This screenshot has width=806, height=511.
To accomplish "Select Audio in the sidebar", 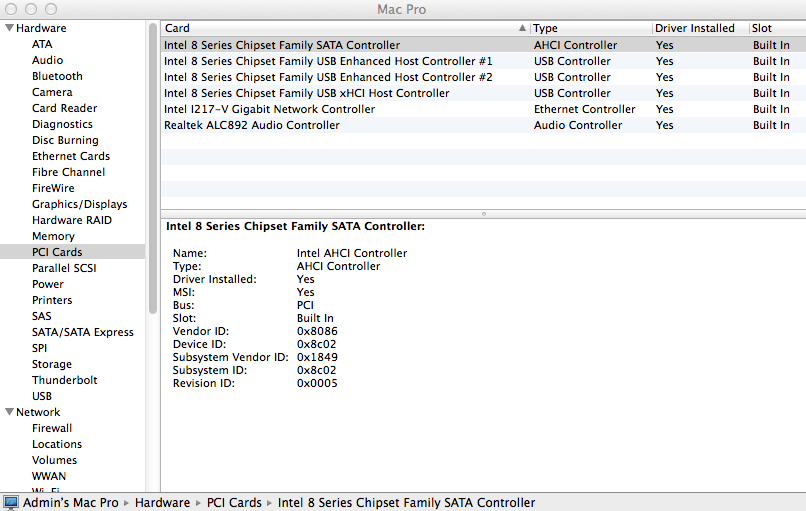I will point(47,60).
